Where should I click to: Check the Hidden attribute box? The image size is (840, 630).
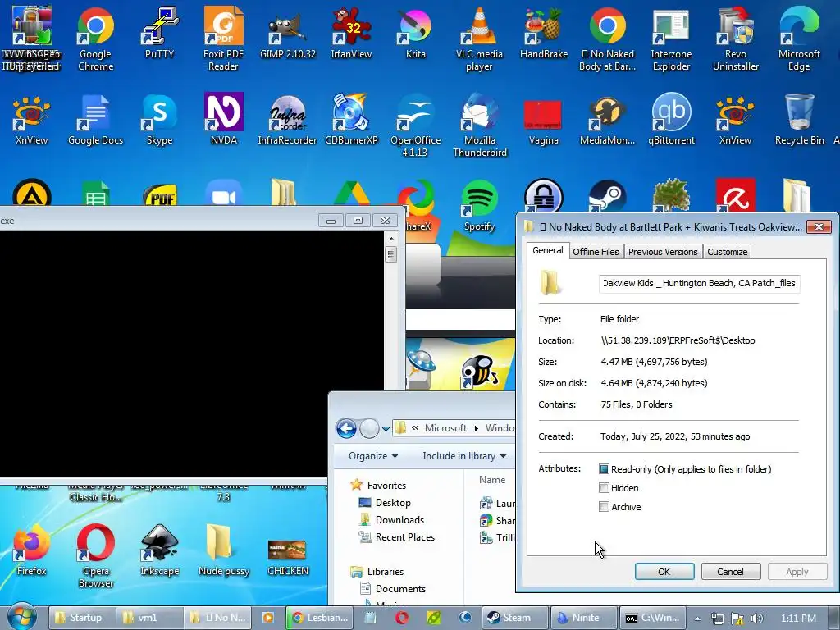pos(604,488)
